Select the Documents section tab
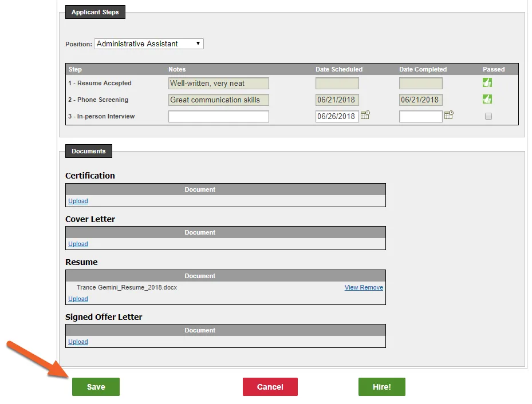This screenshot has height=404, width=532. (89, 151)
